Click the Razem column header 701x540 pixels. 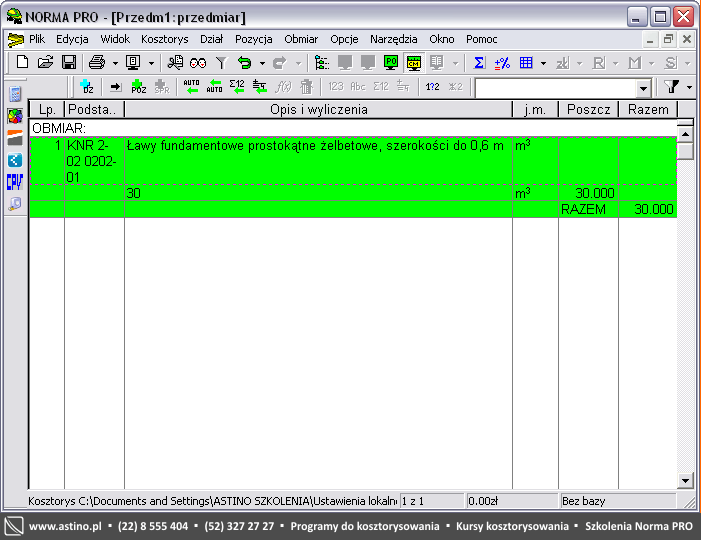point(648,110)
